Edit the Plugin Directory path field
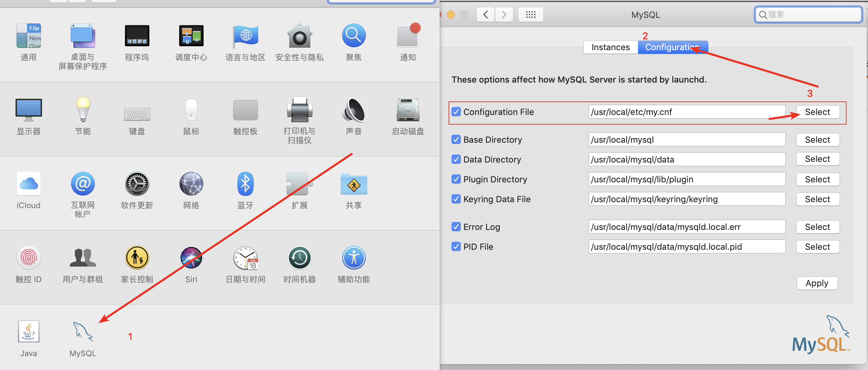This screenshot has height=370, width=868. pos(687,179)
